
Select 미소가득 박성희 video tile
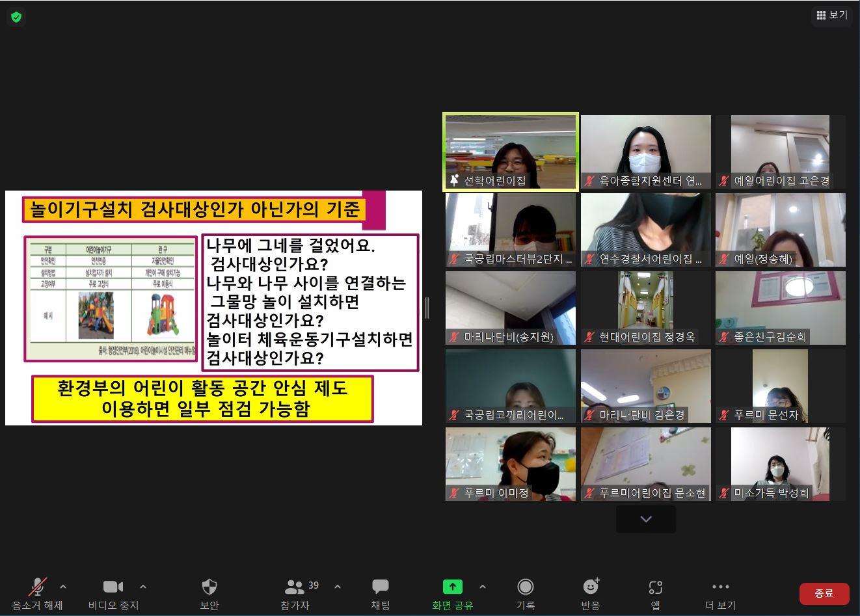[x=781, y=464]
